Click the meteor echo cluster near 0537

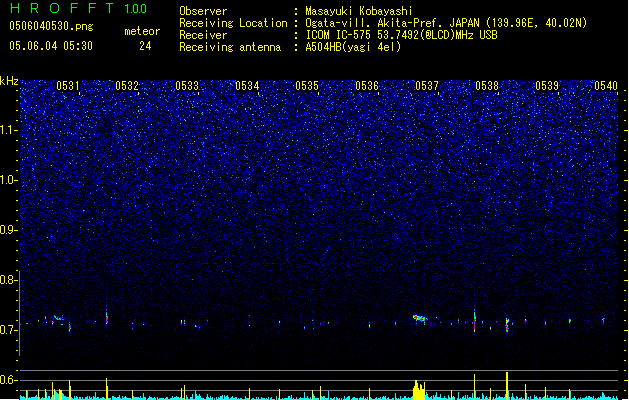[x=420, y=319]
